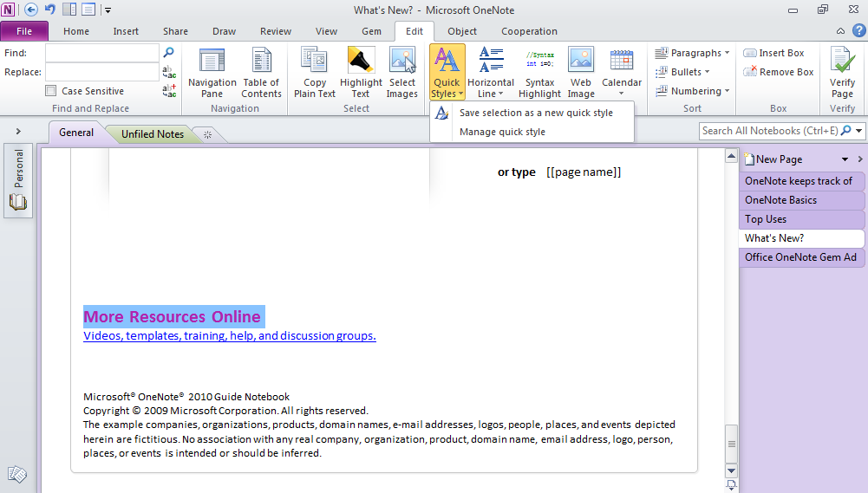Click the Search All Notebooks box
This screenshot has height=493, width=868.
[769, 131]
